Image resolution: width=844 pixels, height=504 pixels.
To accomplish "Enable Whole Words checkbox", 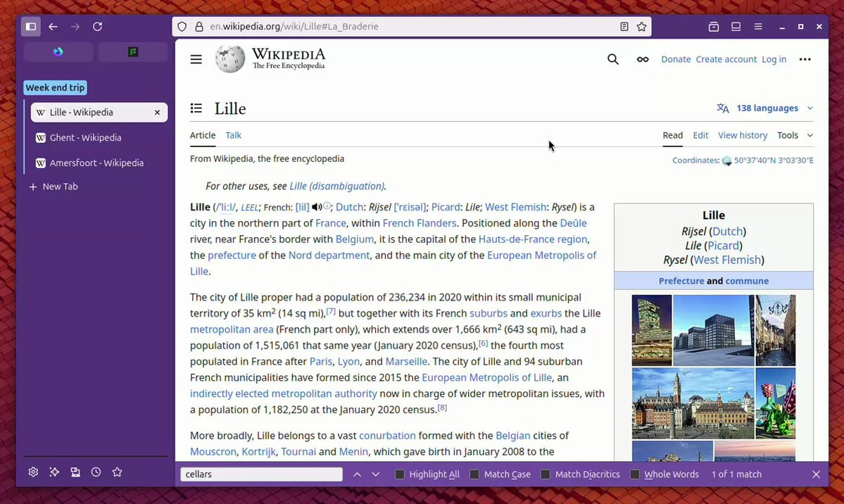I will (635, 474).
